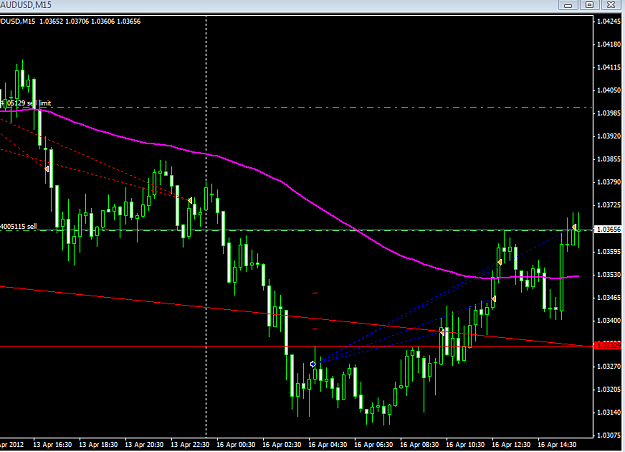
Task: Select the sell limit pending order label
Action: pos(26,103)
